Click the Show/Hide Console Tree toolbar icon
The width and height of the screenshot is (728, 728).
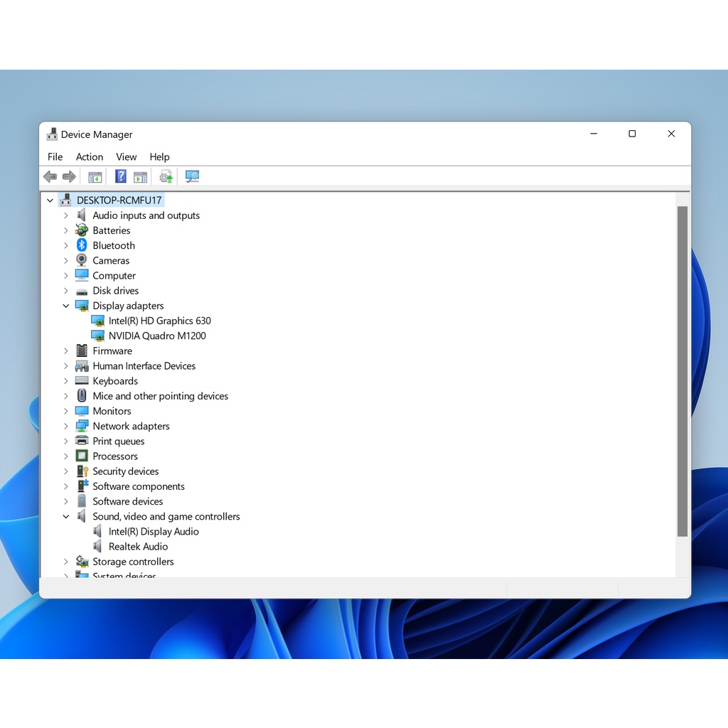click(95, 177)
